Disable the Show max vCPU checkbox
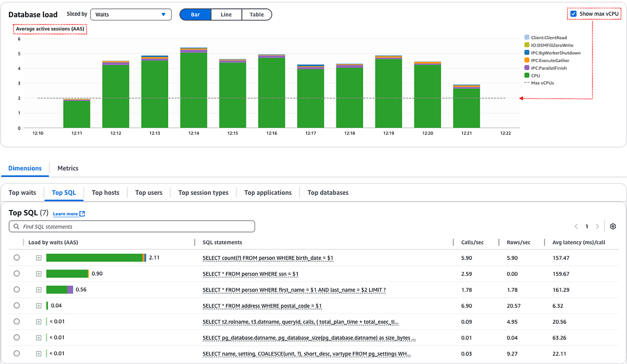The height and width of the screenshot is (364, 627). tap(572, 14)
